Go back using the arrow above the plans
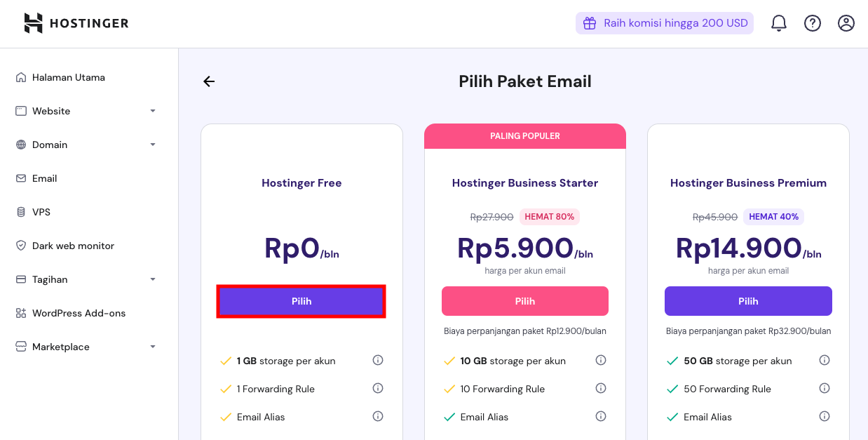Screen dimensions: 868x440 208,81
